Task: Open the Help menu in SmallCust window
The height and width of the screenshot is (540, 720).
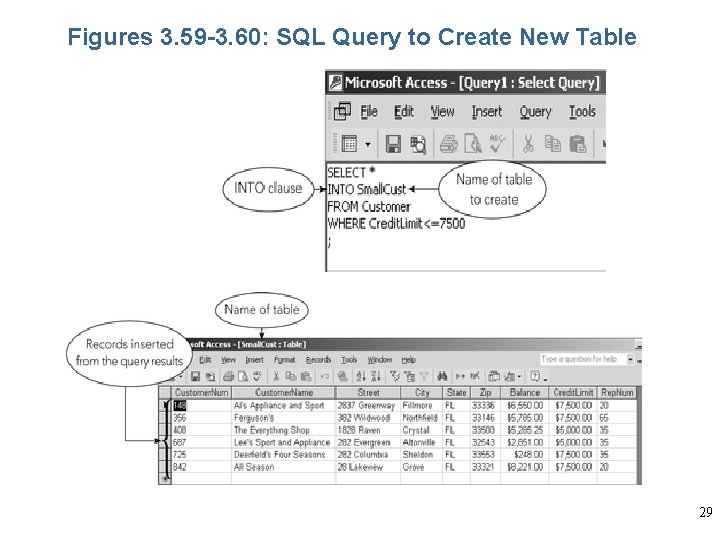Action: coord(408,360)
